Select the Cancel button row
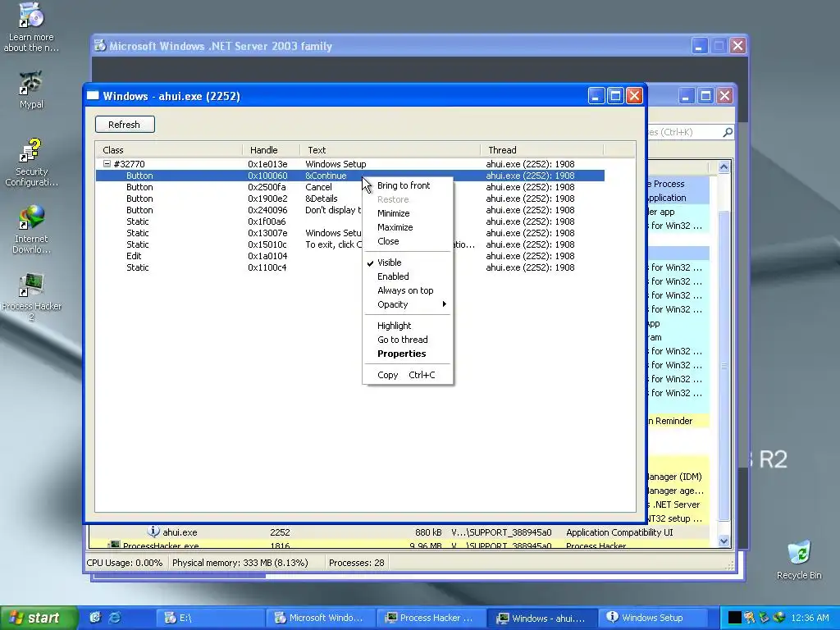 click(349, 187)
